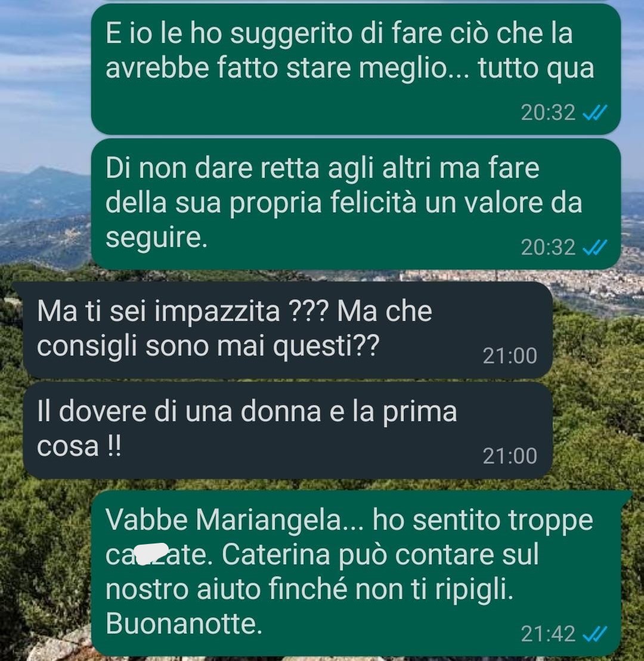
Task: Select the 'Vabbe Mariangela' outgoing message
Action: [x=356, y=573]
